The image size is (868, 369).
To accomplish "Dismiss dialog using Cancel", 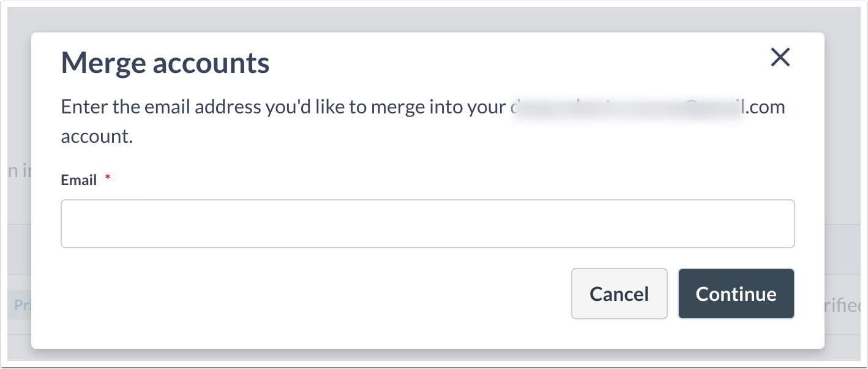I will [x=619, y=294].
